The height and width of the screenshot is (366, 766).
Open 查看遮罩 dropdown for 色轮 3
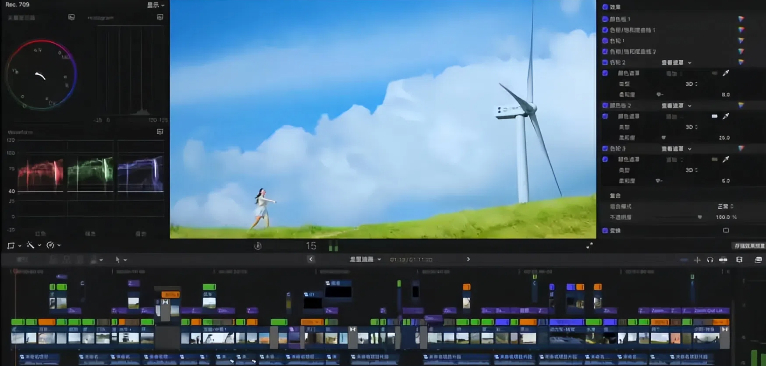point(677,149)
